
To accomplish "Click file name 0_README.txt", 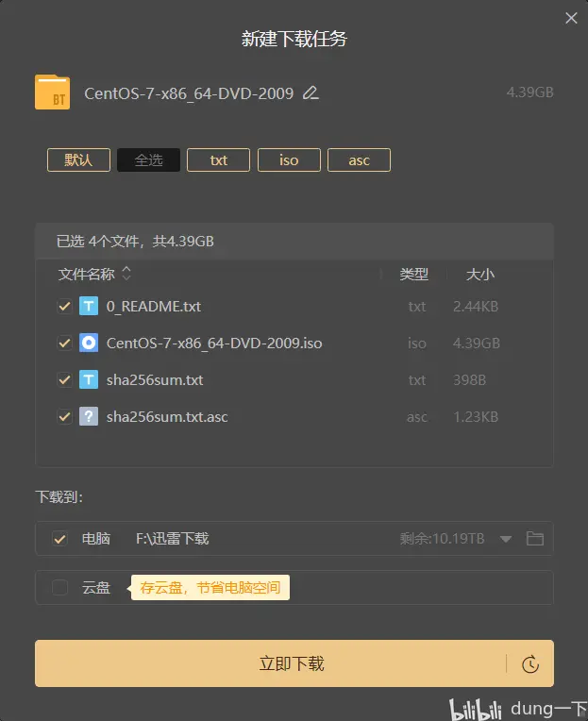I will (x=154, y=307).
